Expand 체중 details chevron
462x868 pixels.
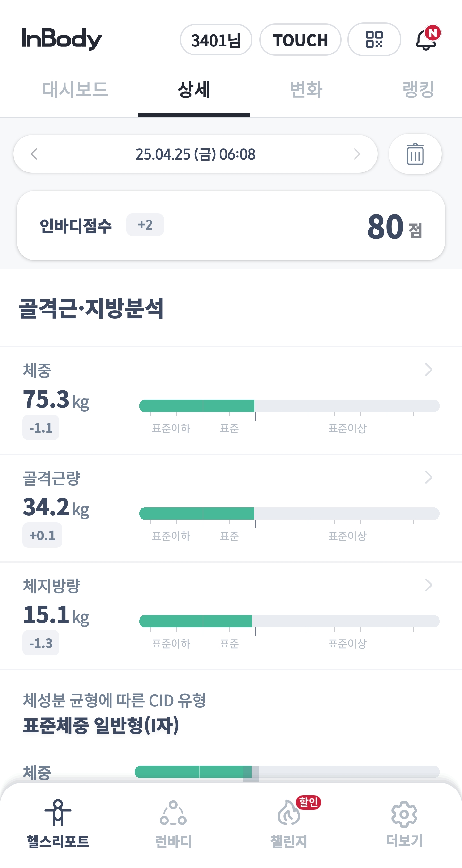pos(429,370)
